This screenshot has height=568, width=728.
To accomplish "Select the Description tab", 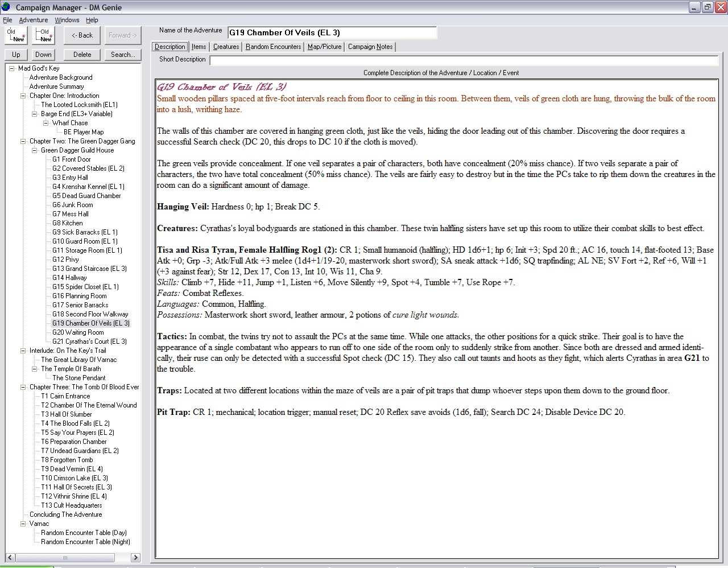I will (170, 47).
